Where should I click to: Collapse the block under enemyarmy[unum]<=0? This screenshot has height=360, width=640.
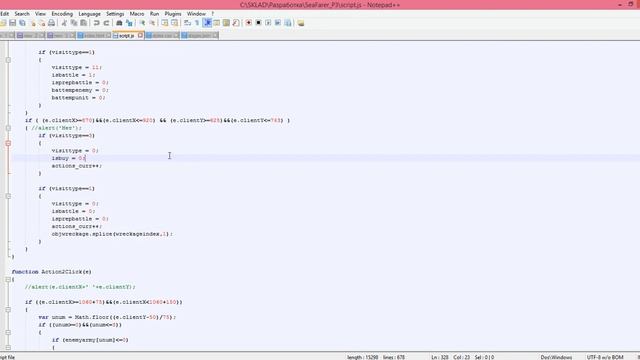8,347
